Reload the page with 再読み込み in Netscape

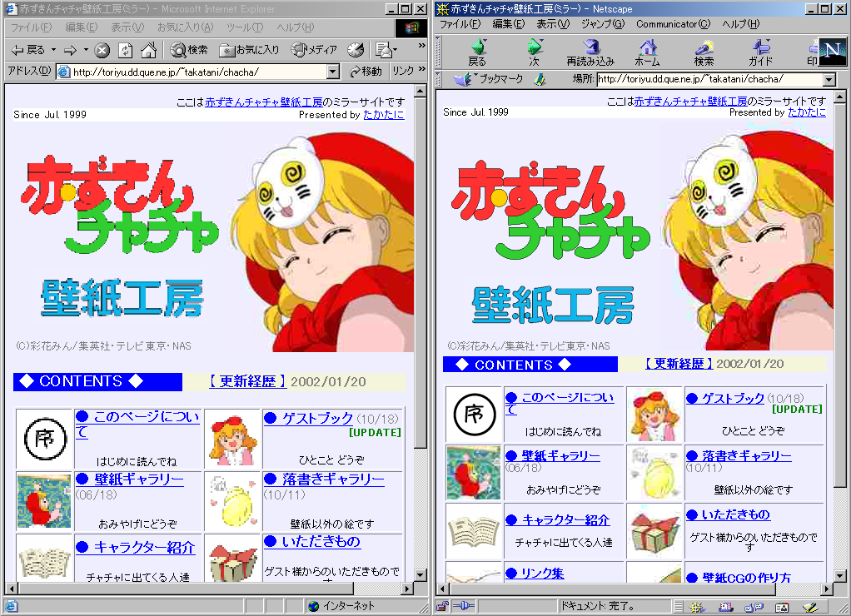(590, 52)
